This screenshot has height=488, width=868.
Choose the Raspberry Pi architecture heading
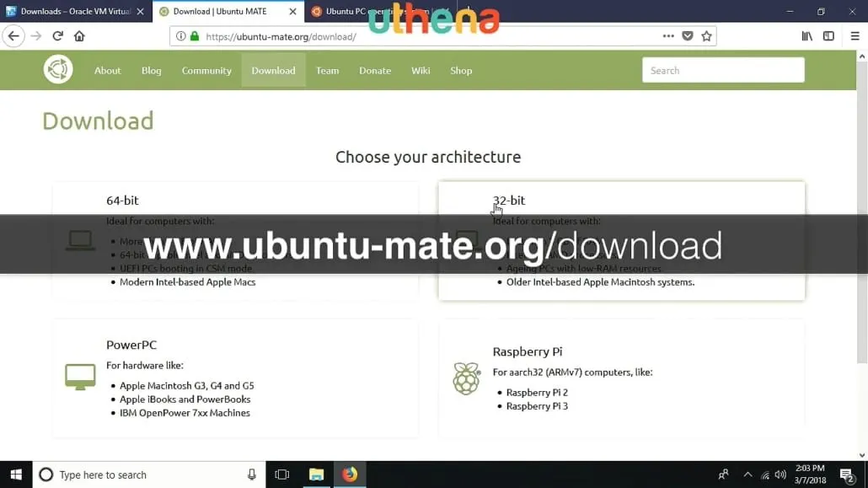click(x=528, y=351)
